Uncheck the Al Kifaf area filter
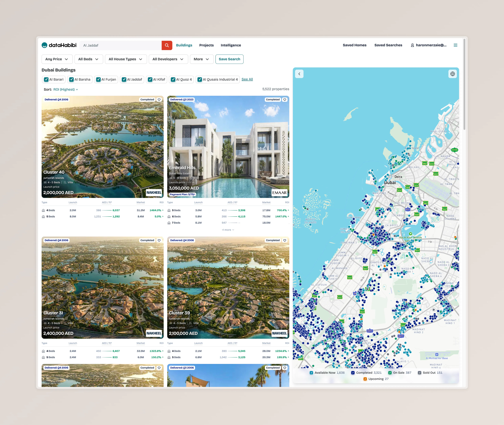 click(150, 80)
